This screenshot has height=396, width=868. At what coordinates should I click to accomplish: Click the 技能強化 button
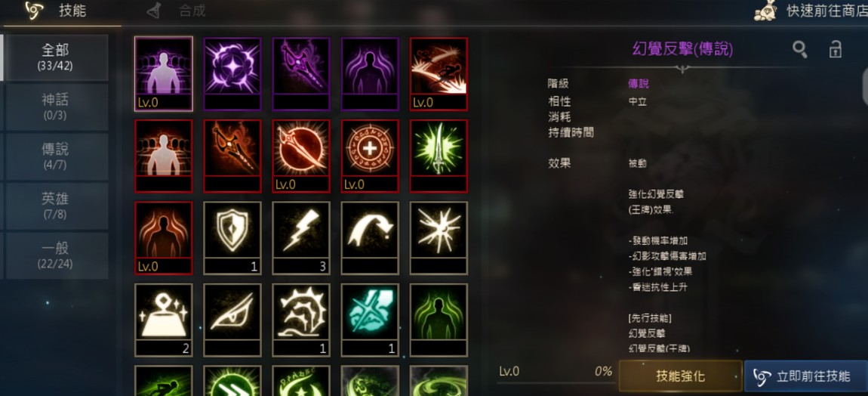coord(680,376)
